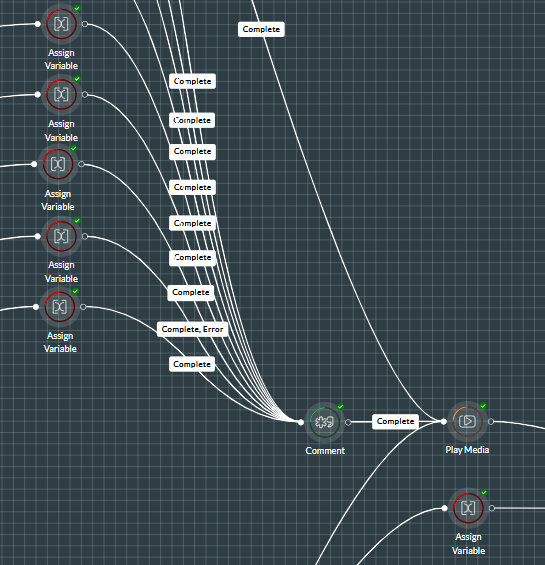Click the input port of the Play Media node

click(x=443, y=422)
